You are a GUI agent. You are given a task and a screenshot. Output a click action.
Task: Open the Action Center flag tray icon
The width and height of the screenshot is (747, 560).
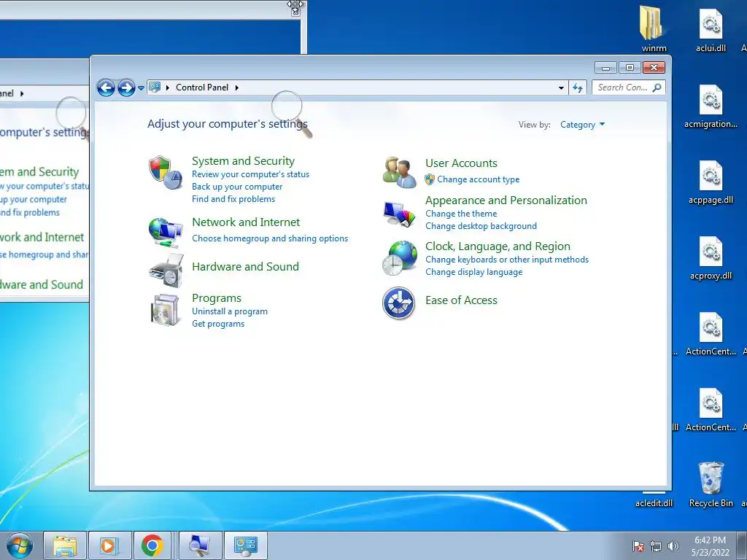coord(638,546)
